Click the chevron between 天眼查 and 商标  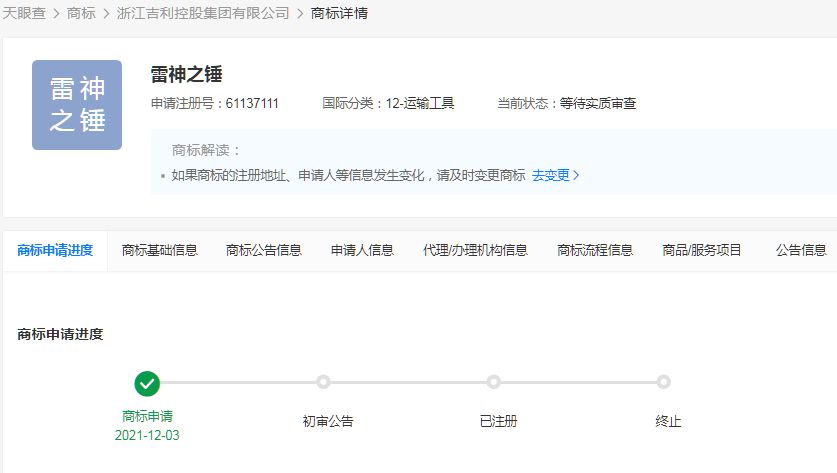pos(57,13)
